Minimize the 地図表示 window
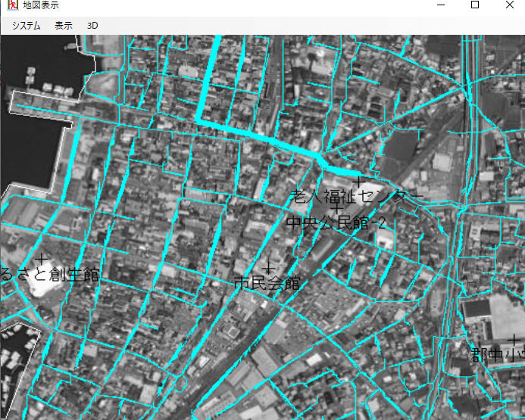The width and height of the screenshot is (525, 420). (x=440, y=5)
